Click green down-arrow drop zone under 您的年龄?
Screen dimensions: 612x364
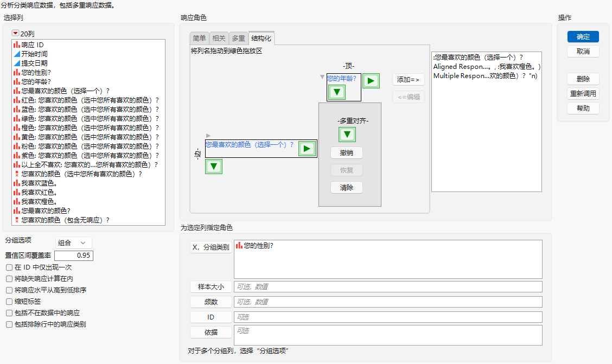(337, 92)
